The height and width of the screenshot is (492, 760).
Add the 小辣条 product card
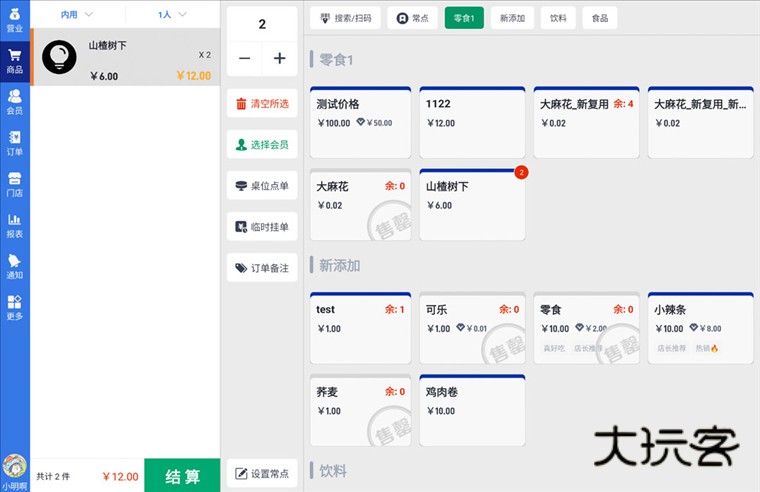[x=700, y=328]
